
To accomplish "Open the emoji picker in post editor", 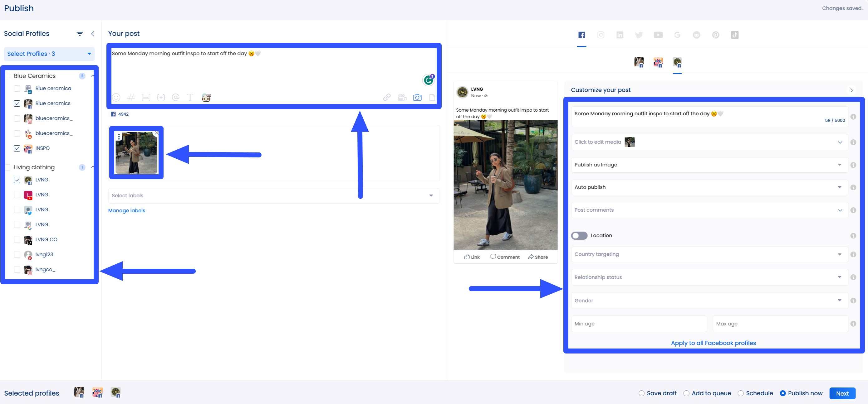I will tap(116, 98).
